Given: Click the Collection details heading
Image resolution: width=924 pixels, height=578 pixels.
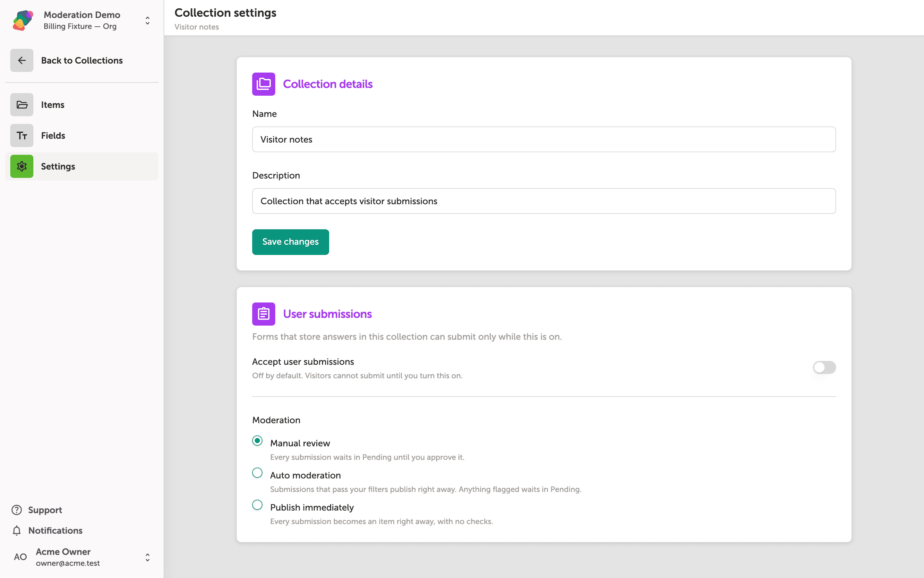Looking at the screenshot, I should (328, 84).
